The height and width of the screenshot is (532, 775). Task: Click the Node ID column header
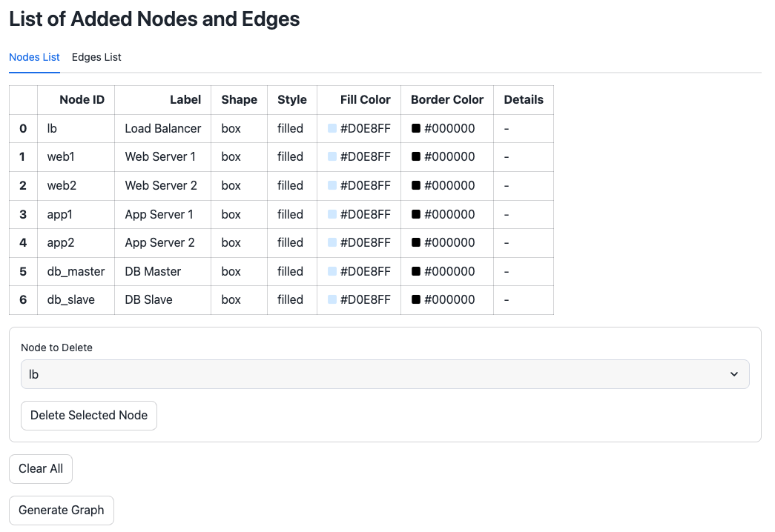point(76,100)
